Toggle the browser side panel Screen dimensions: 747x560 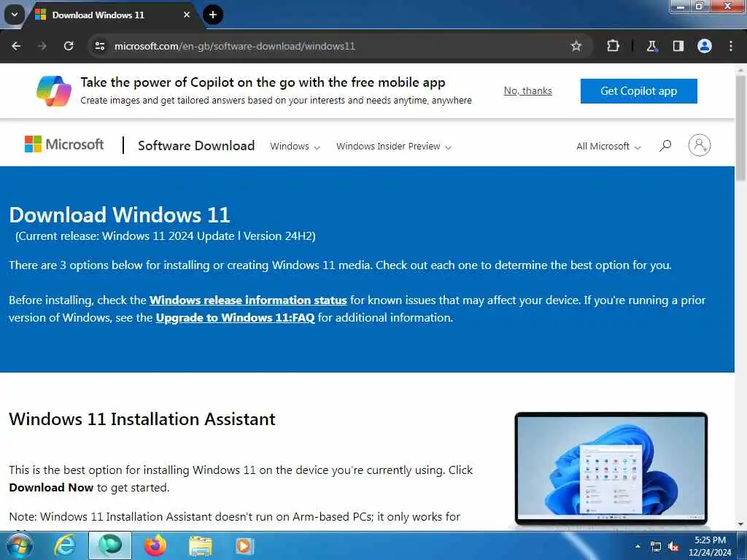(x=678, y=46)
